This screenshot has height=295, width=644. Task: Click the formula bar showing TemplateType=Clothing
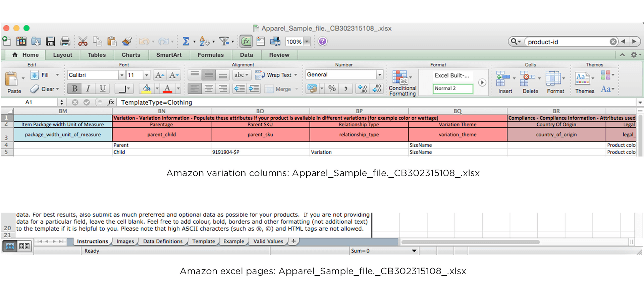(x=376, y=102)
